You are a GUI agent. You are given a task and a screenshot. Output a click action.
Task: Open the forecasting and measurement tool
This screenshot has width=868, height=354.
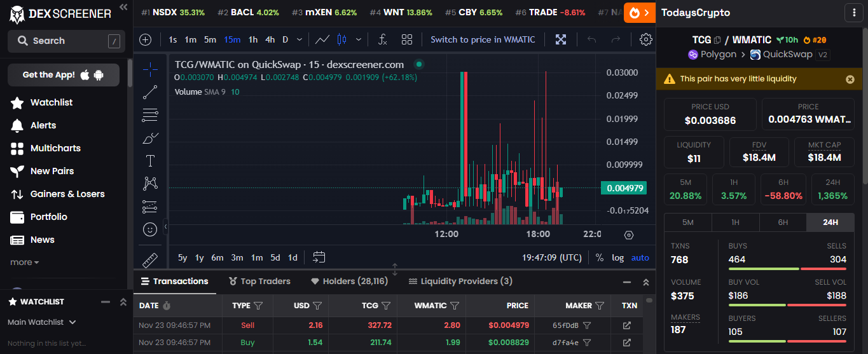[x=150, y=207]
